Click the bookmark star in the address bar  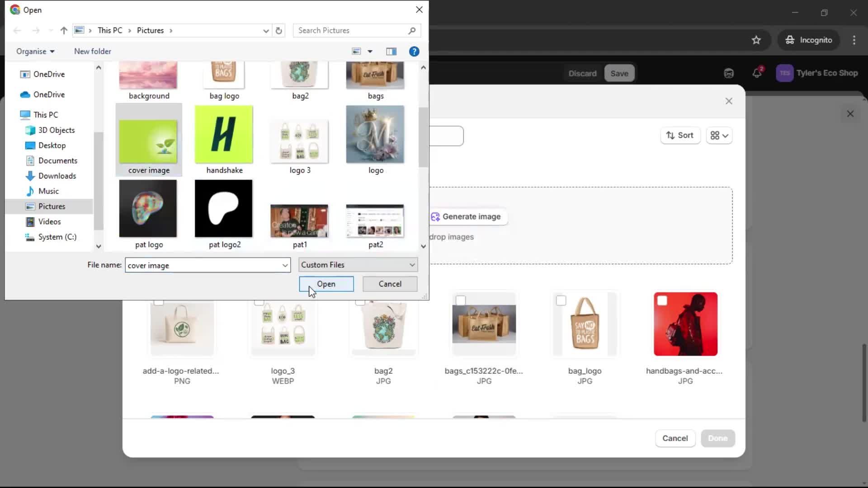pyautogui.click(x=756, y=40)
